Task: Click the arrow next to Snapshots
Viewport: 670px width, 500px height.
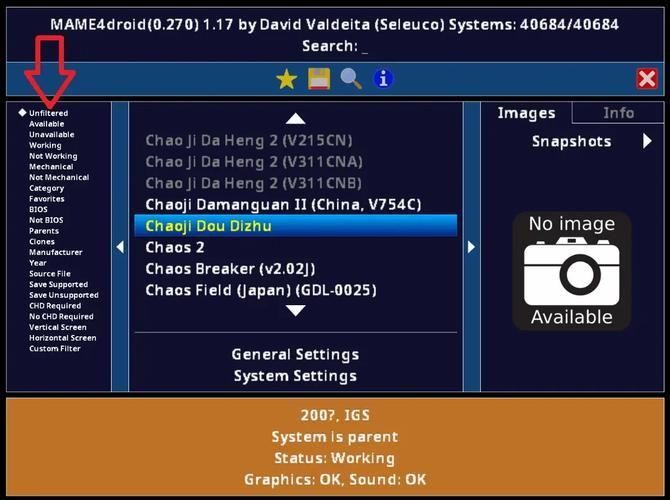Action: point(647,141)
